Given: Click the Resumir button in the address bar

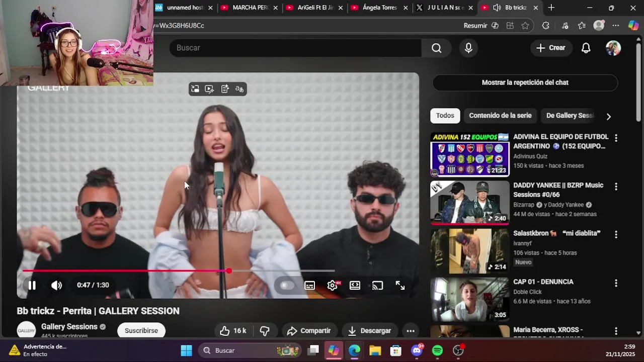Looking at the screenshot, I should (481, 26).
